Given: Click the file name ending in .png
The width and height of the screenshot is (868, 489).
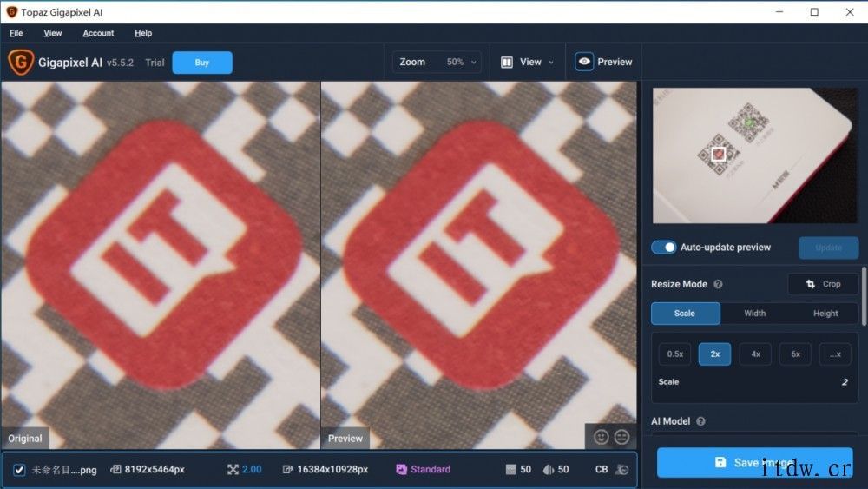Looking at the screenshot, I should (64, 470).
